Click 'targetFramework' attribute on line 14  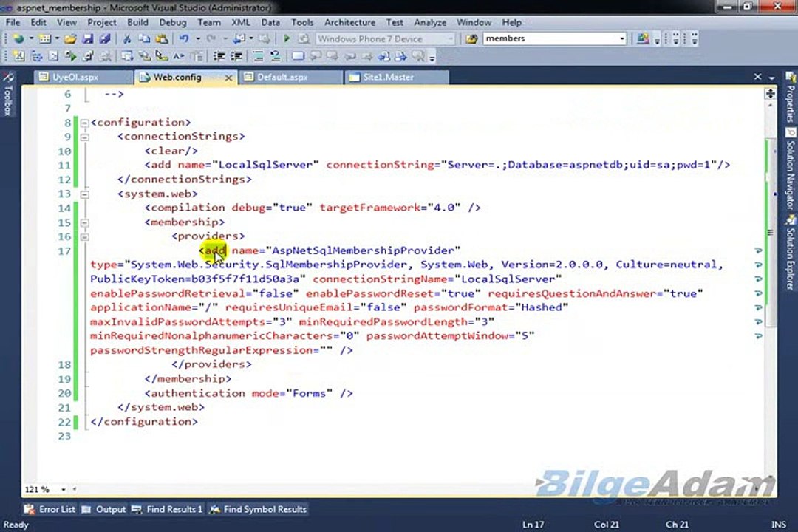coord(369,208)
